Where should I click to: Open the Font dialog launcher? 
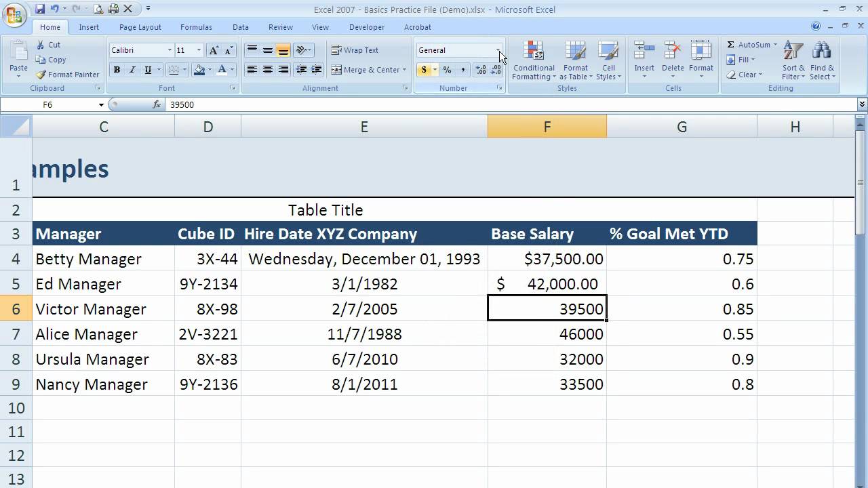tap(233, 88)
